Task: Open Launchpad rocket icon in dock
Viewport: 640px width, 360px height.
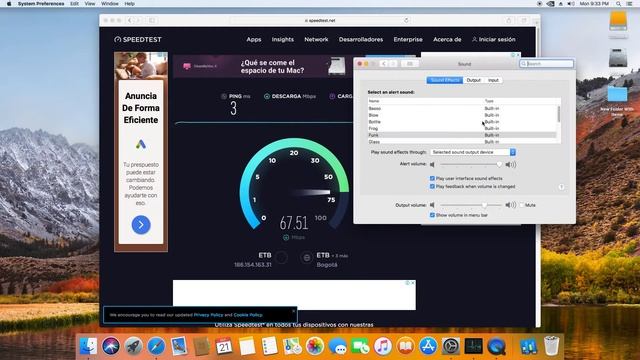Action: click(133, 347)
